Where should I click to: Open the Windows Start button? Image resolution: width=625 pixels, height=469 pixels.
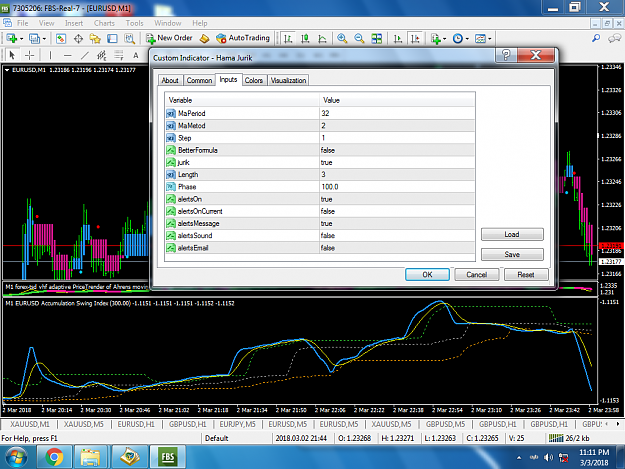pos(16,457)
